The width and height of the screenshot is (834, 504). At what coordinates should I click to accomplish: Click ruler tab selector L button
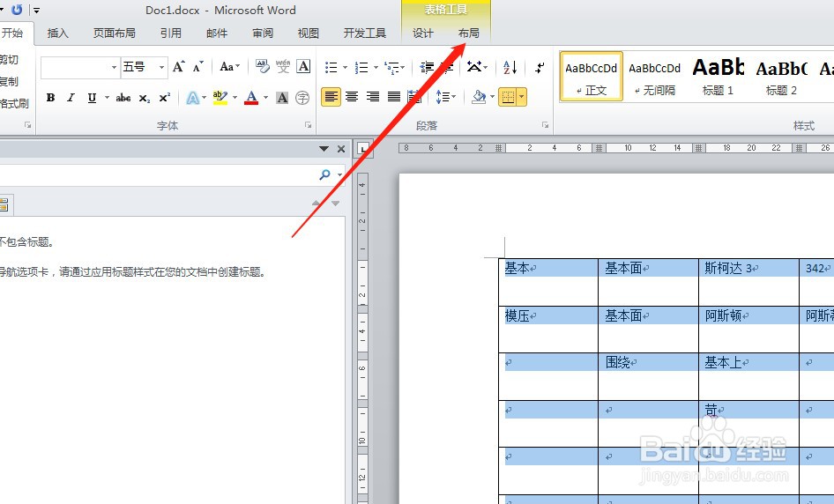tap(364, 149)
